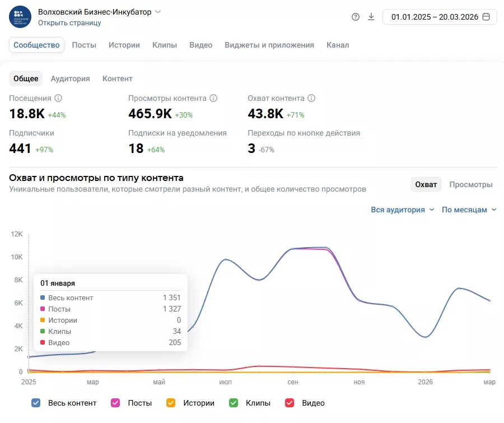Open the По месяцам period dropdown

469,210
